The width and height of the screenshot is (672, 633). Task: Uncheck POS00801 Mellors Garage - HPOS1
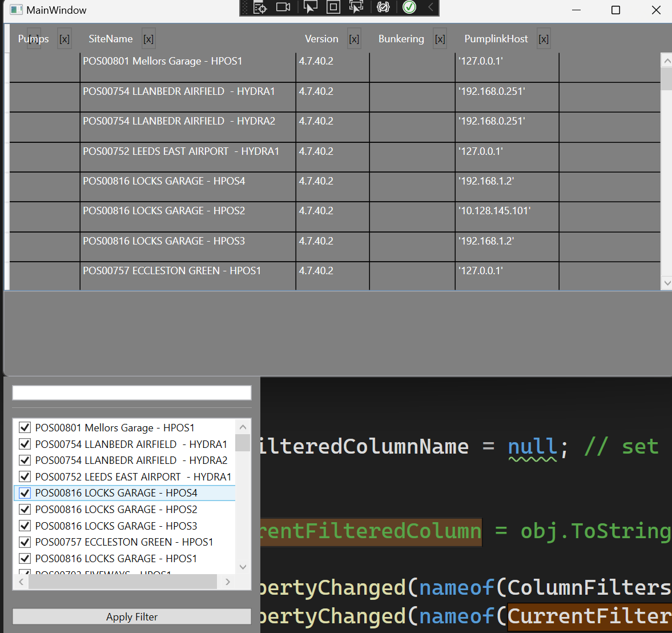(25, 427)
